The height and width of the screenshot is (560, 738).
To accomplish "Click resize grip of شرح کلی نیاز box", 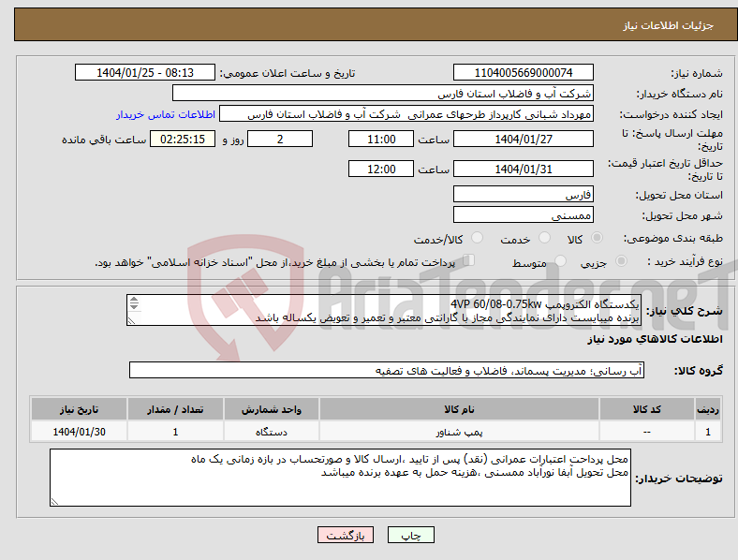I will pyautogui.click(x=132, y=321).
